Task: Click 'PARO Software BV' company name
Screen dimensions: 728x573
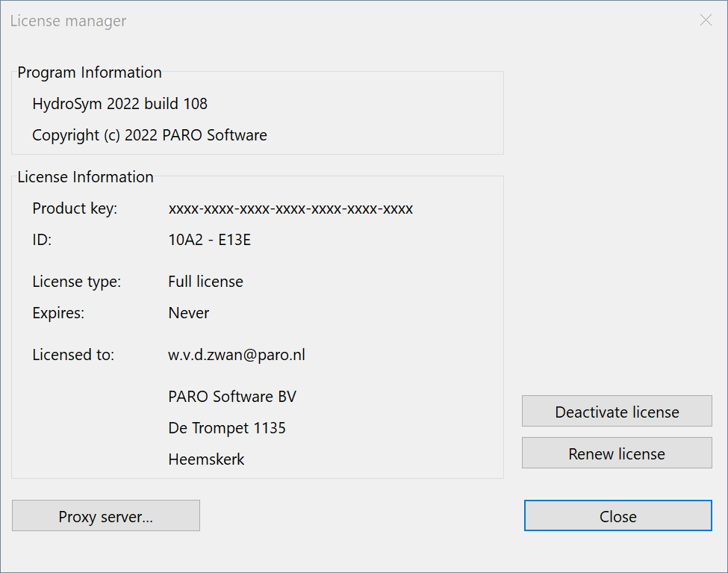Action: point(232,397)
